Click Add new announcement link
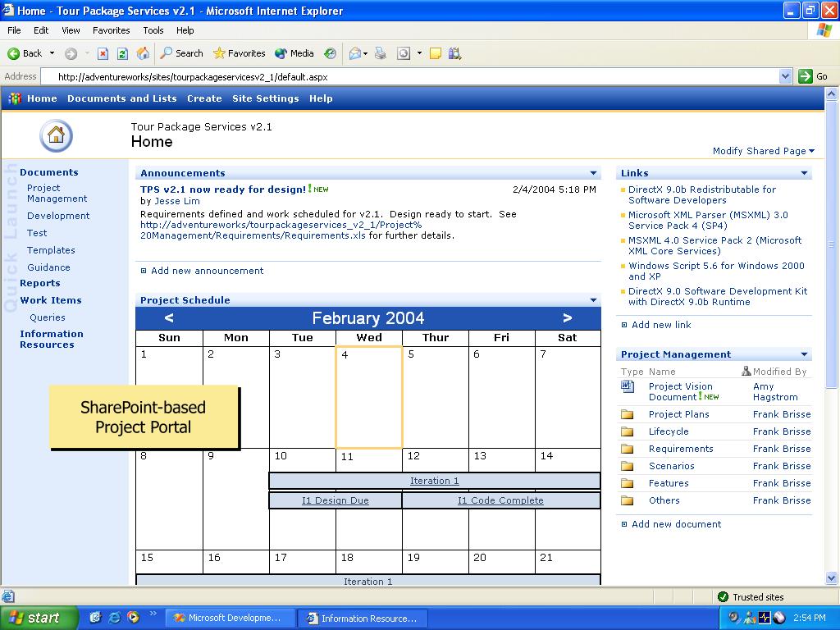Viewport: 840px width, 630px height. point(207,271)
